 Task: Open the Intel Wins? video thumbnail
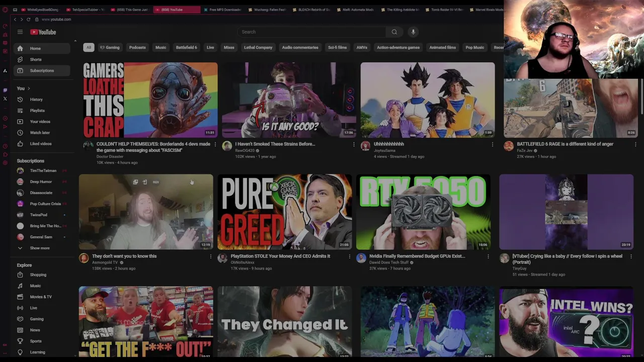567,322
